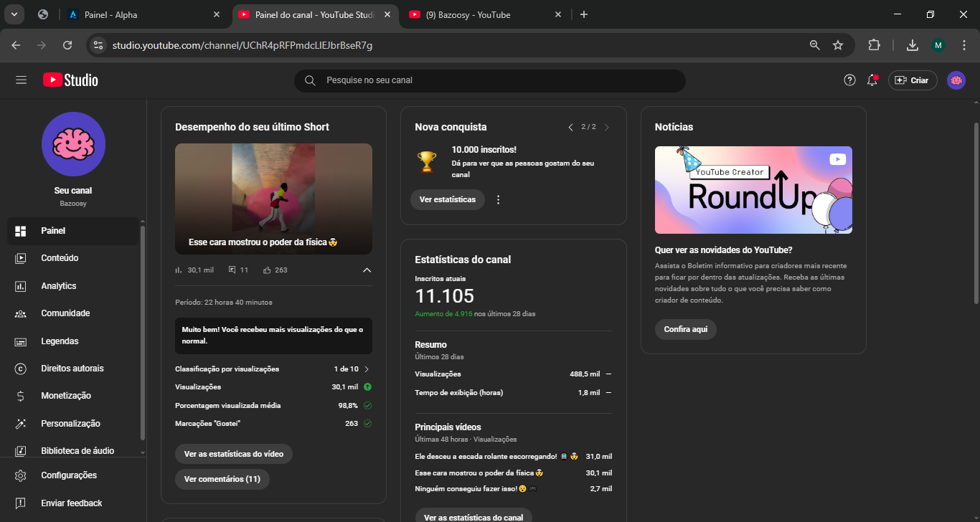Click the Criar button
The width and height of the screenshot is (980, 522).
[912, 80]
